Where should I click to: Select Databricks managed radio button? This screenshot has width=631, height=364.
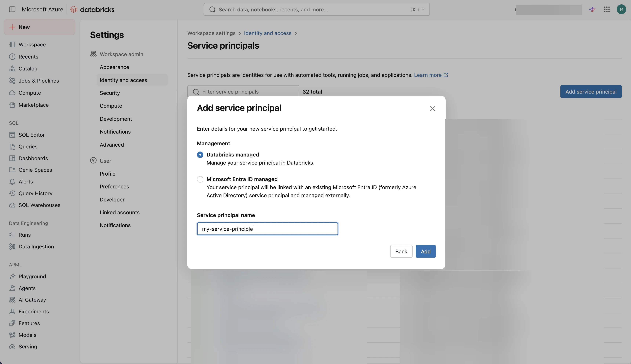[x=200, y=155]
